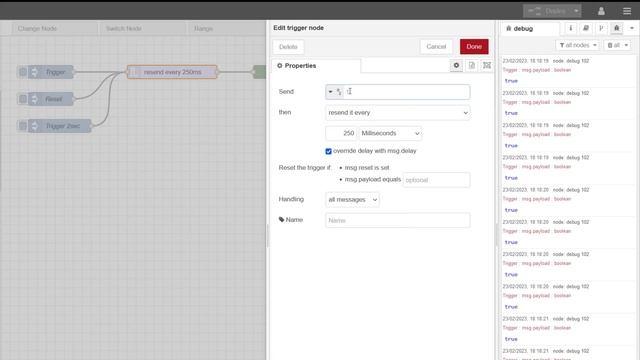Select the Trigger inject node
Viewport: 640px width, 360px height.
click(x=51, y=72)
